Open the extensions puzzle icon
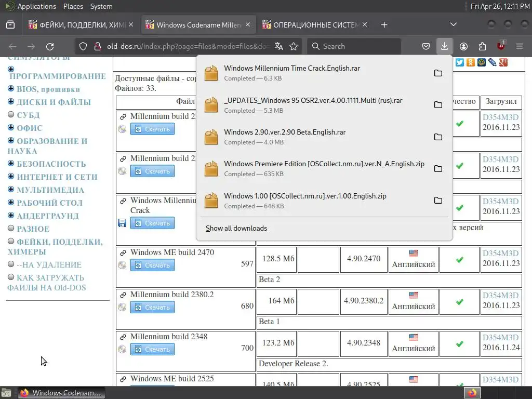Screen dimensions: 532x399 [482, 46]
